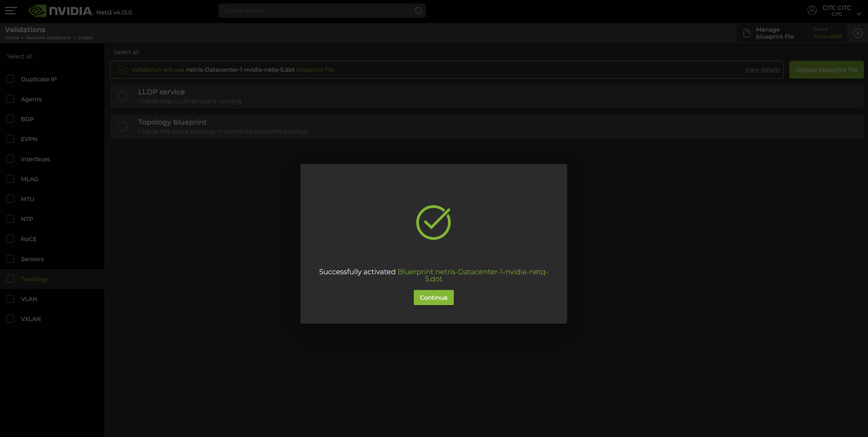The height and width of the screenshot is (437, 868).
Task: Click the close icon next to Status Activated
Action: [x=858, y=33]
